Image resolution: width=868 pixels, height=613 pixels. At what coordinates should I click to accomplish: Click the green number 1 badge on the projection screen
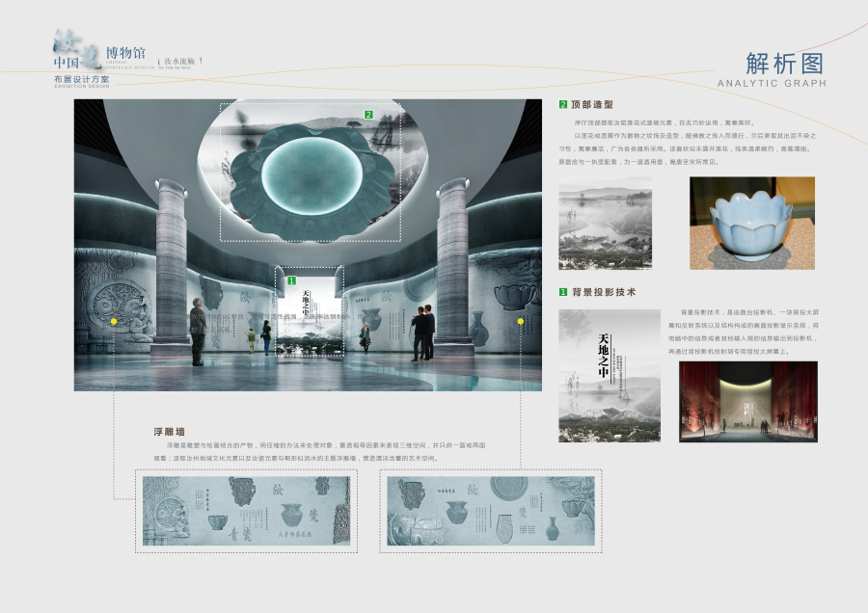[x=290, y=280]
